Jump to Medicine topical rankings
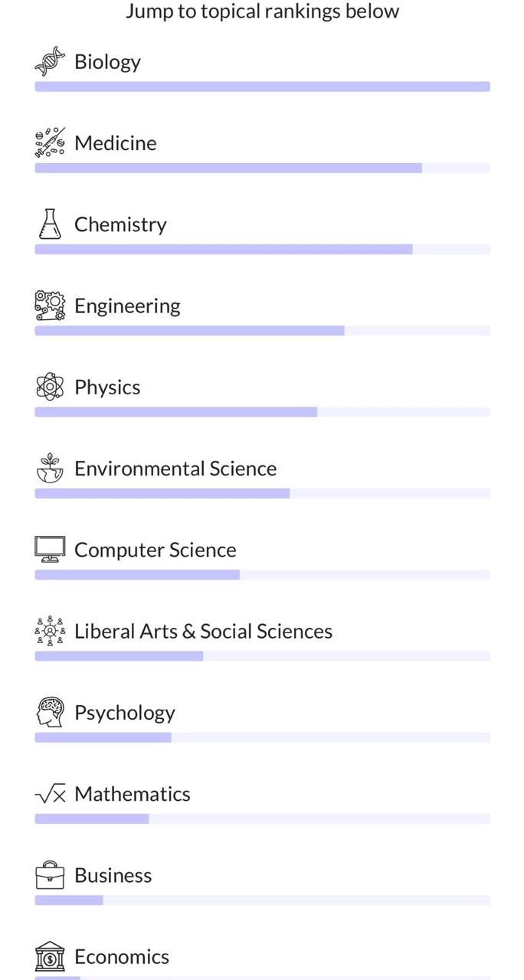 [x=116, y=143]
